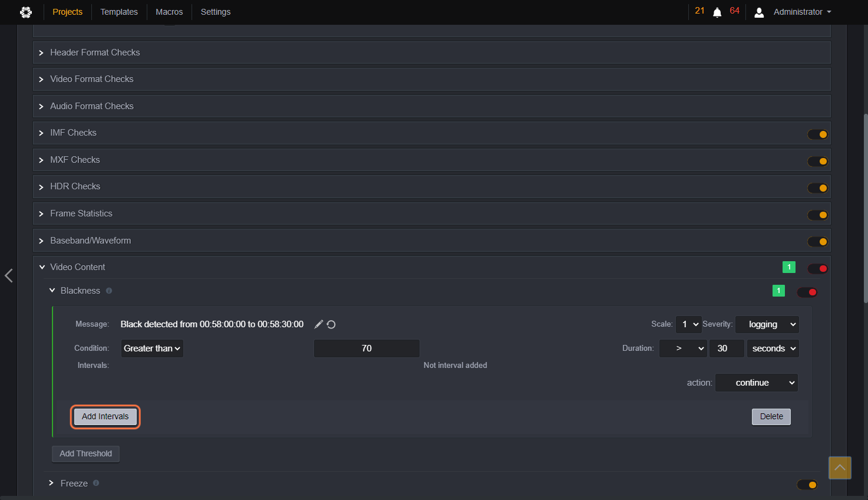This screenshot has width=868, height=500.
Task: Toggle the Blackness check switch
Action: pos(807,292)
